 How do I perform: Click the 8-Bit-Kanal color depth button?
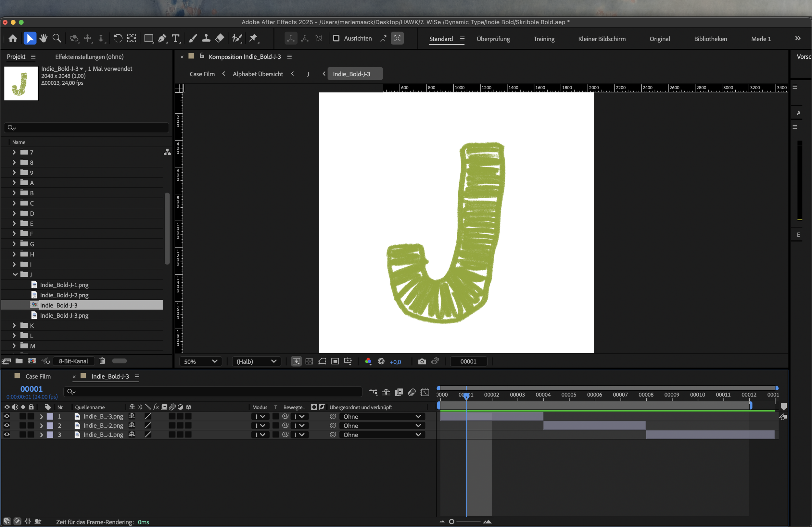coord(73,361)
